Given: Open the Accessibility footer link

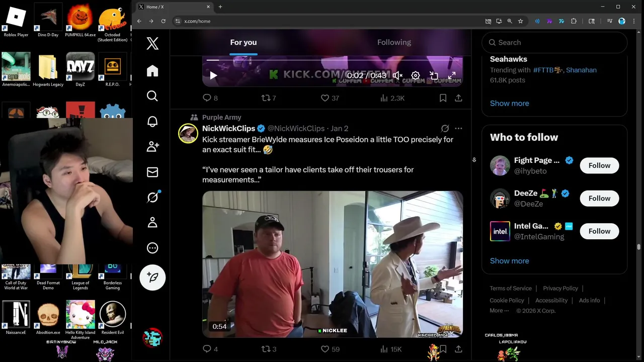Looking at the screenshot, I should pyautogui.click(x=551, y=300).
